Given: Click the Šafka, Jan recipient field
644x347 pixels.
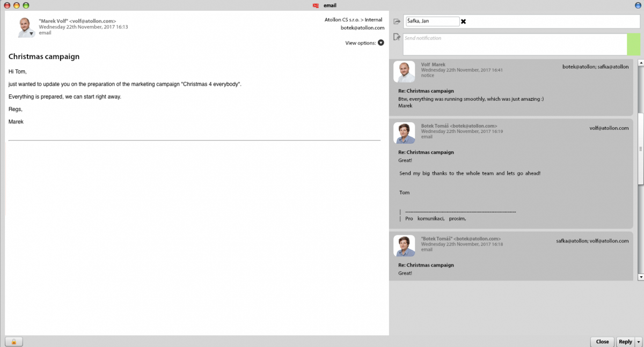Looking at the screenshot, I should (432, 21).
